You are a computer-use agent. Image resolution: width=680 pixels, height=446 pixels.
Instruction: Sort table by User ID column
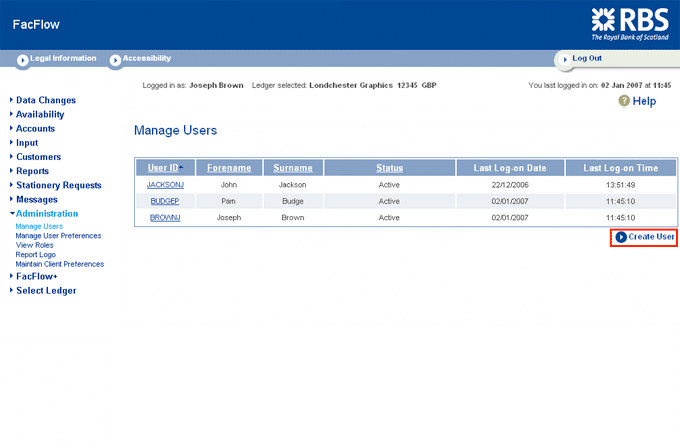point(162,168)
